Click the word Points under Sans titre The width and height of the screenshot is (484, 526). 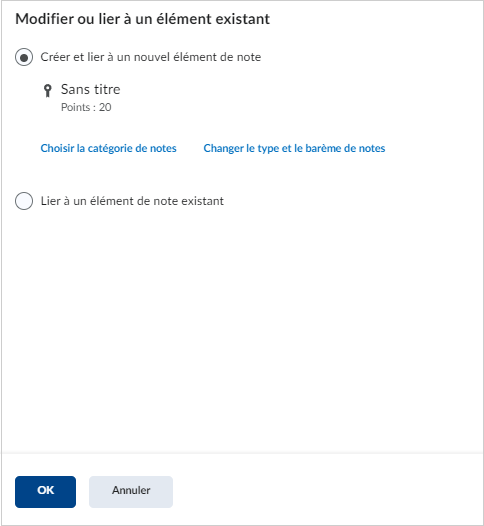pyautogui.click(x=75, y=107)
